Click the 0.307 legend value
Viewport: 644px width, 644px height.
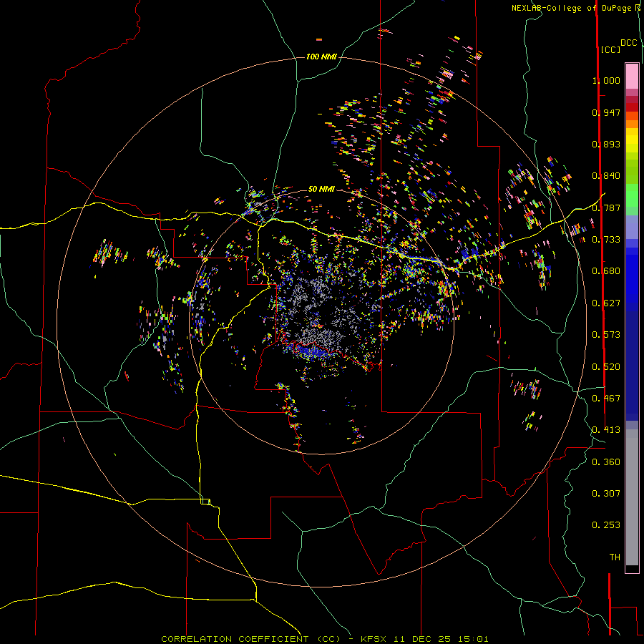(x=606, y=494)
